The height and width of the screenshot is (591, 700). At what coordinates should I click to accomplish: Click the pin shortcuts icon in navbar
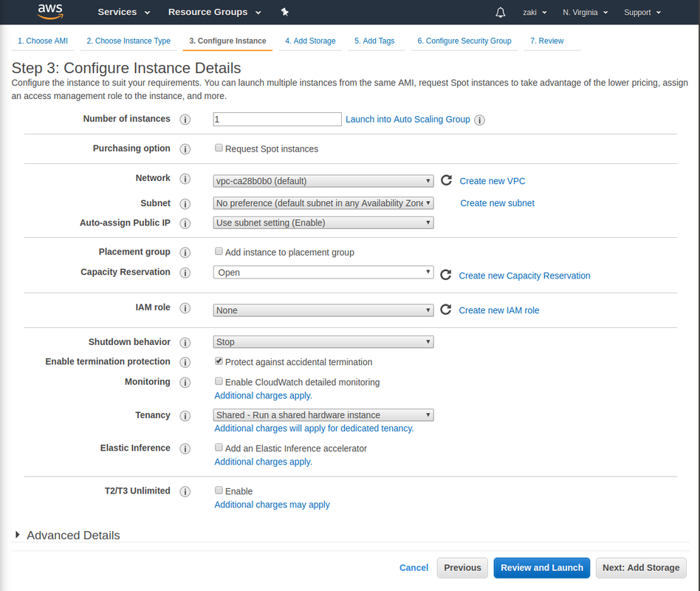point(285,13)
